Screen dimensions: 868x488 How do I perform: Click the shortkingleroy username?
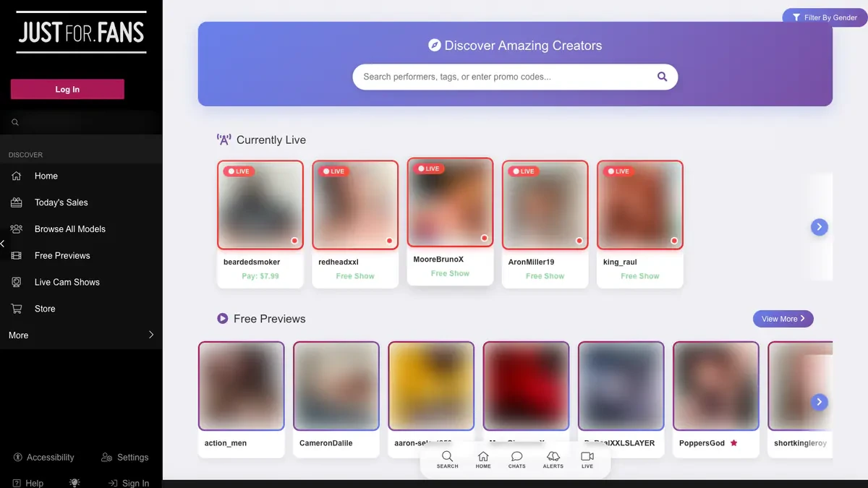click(x=800, y=443)
